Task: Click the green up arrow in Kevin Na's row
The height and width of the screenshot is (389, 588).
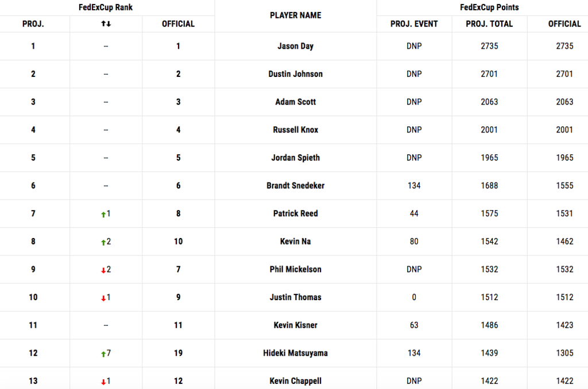Action: pyautogui.click(x=103, y=243)
